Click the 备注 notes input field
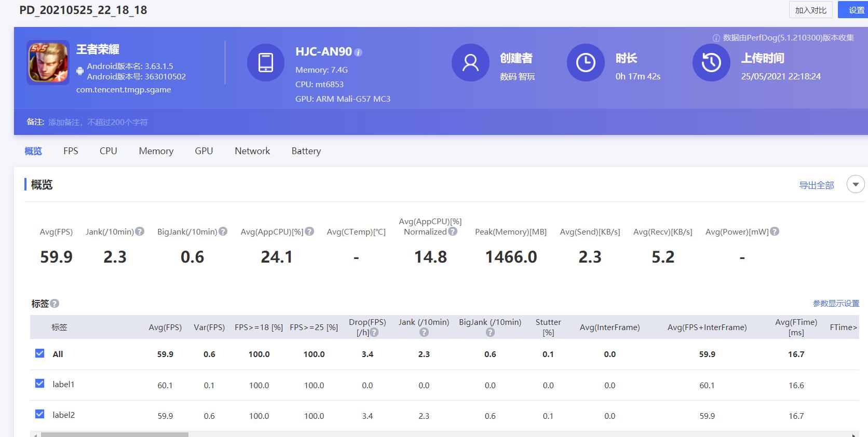The width and height of the screenshot is (868, 437). point(99,122)
